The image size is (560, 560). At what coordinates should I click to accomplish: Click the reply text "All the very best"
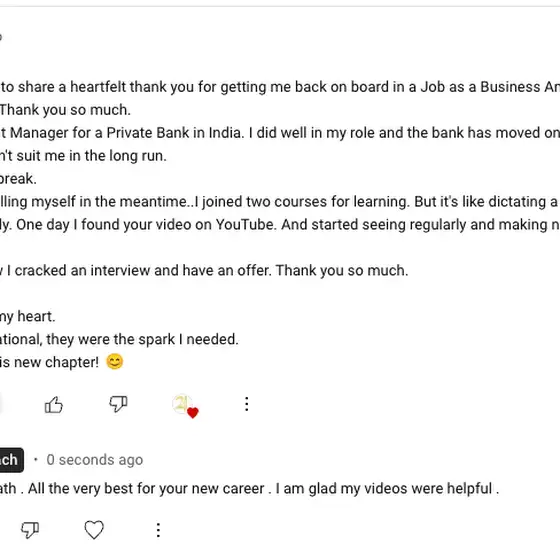[x=249, y=488]
